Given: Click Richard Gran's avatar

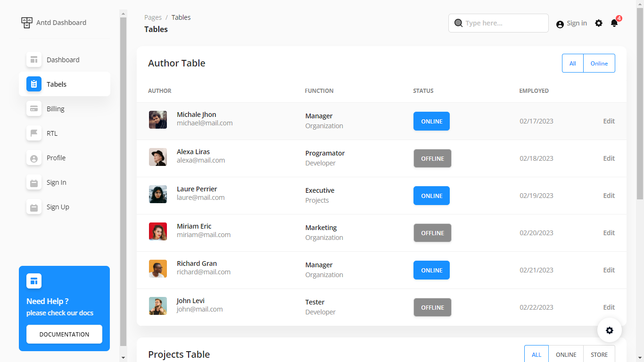Looking at the screenshot, I should click(158, 269).
